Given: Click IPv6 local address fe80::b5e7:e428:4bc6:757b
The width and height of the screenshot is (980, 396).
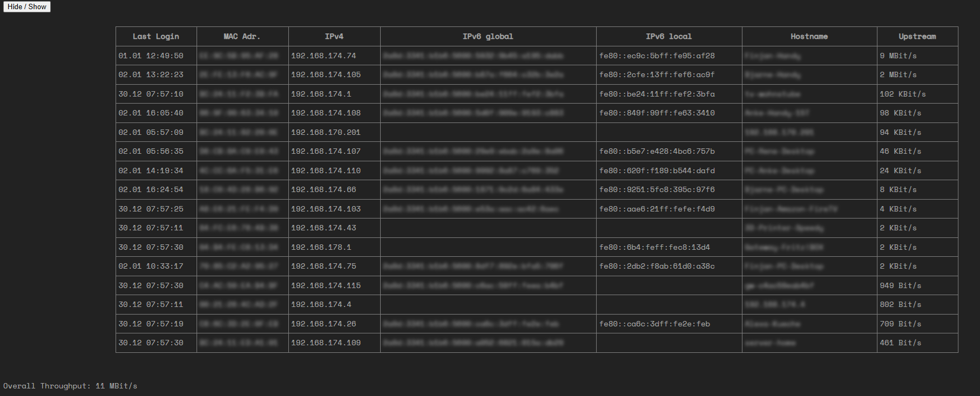Looking at the screenshot, I should pyautogui.click(x=657, y=151).
